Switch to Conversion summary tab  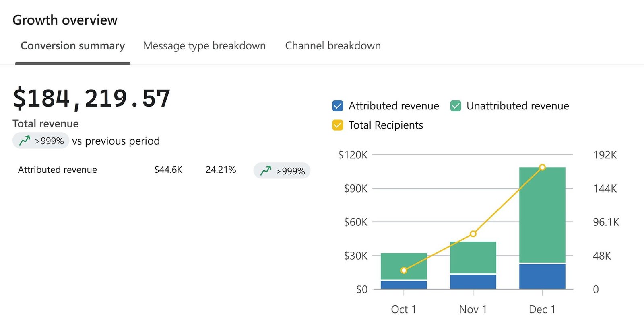point(72,46)
